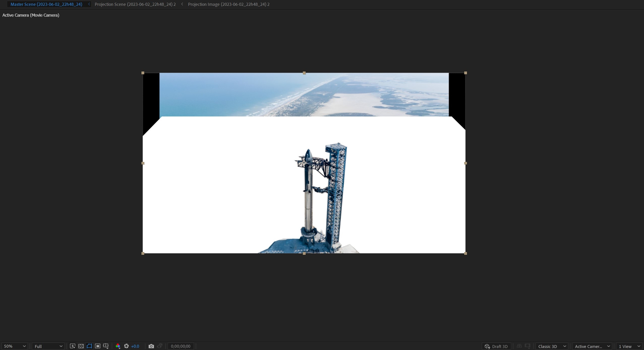This screenshot has height=350, width=644.
Task: Open the 1 View layout dropdown
Action: pyautogui.click(x=629, y=346)
